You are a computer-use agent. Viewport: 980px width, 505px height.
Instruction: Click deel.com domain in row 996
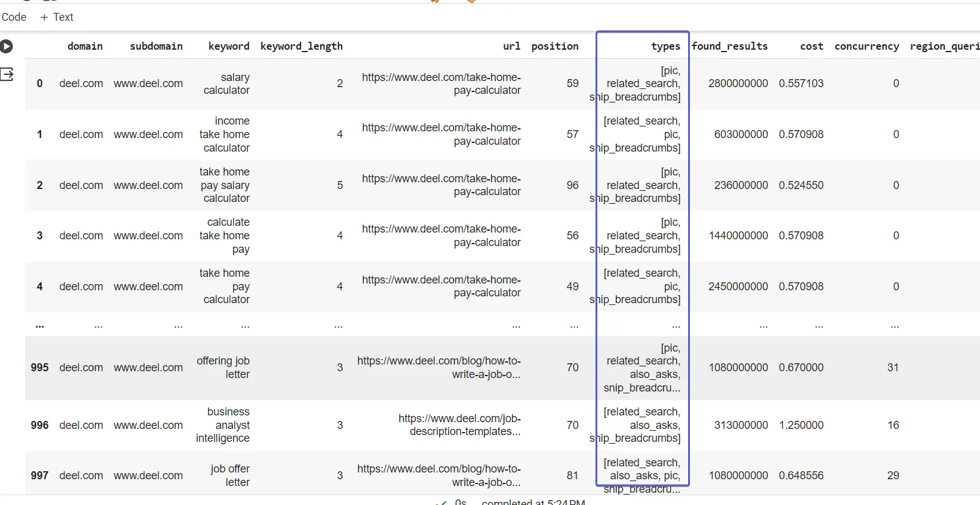[81, 425]
